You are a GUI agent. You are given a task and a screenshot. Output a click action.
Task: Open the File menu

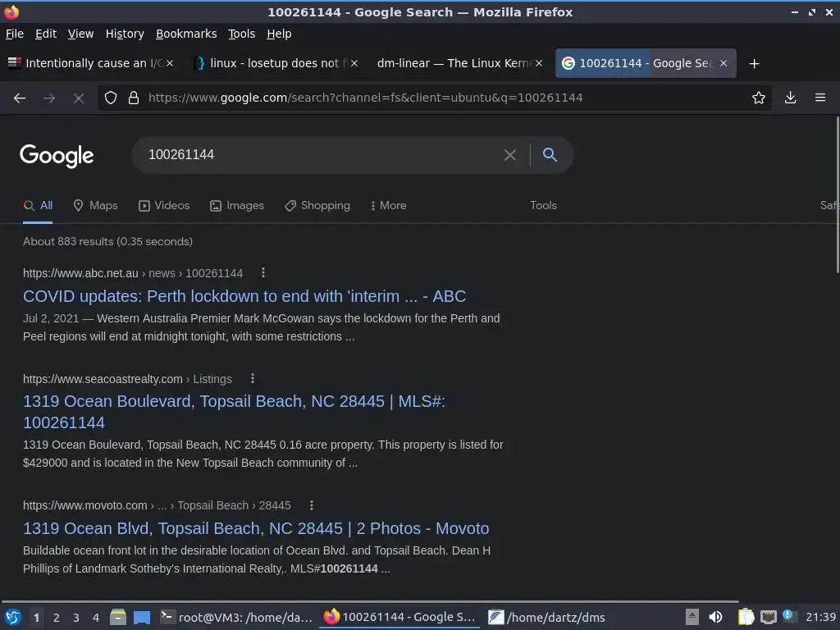tap(15, 34)
